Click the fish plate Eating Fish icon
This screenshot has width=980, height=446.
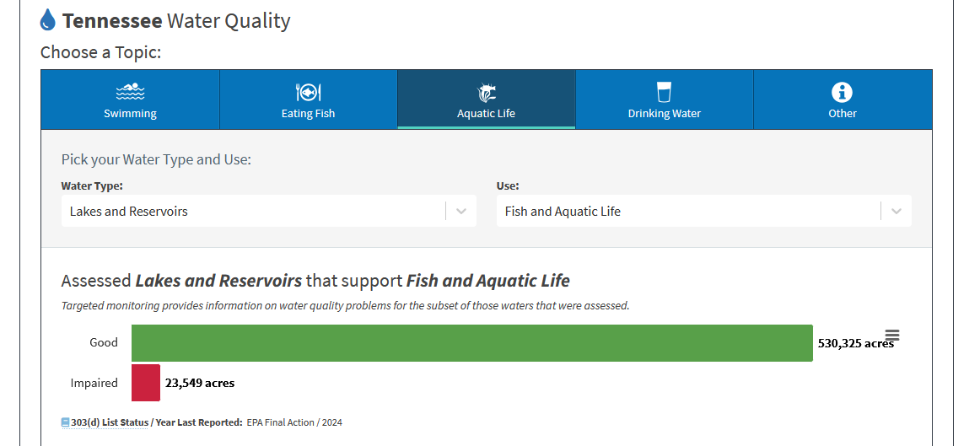[x=308, y=92]
